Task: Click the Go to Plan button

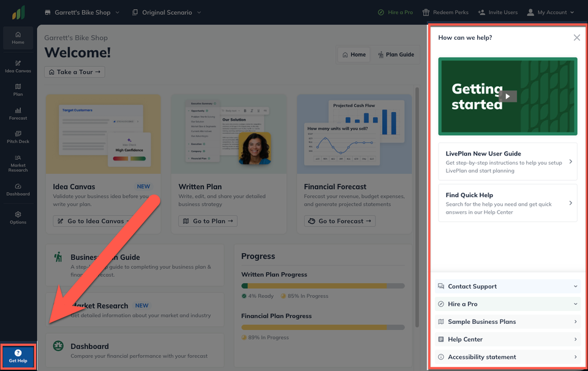Action: pyautogui.click(x=208, y=221)
